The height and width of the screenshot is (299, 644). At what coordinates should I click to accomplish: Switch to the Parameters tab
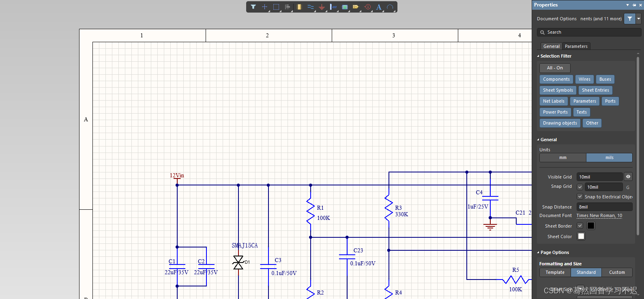tap(576, 46)
